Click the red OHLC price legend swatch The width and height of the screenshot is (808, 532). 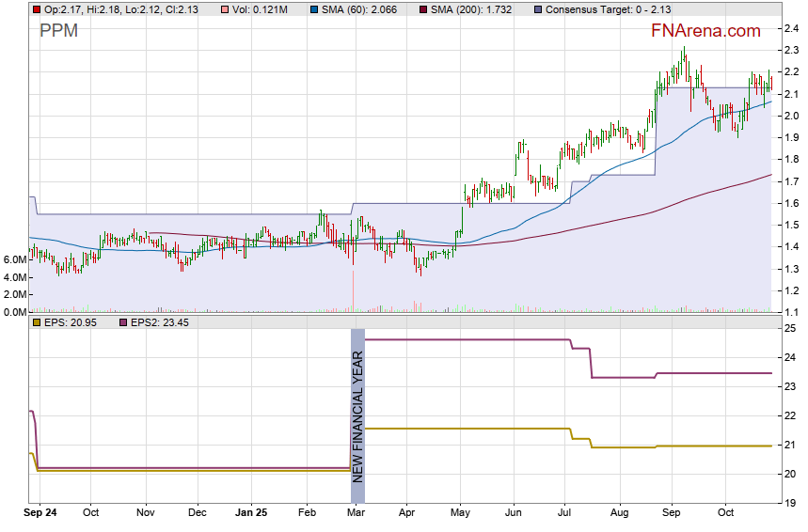36,9
